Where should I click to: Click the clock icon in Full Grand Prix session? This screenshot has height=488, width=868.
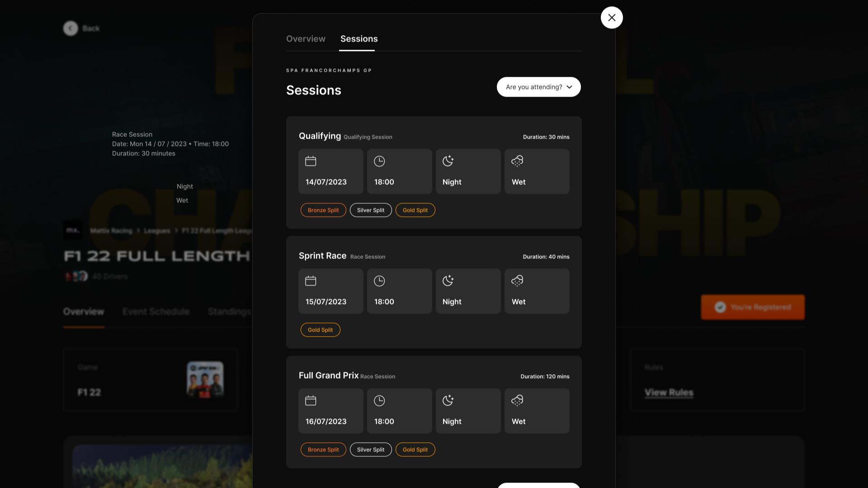pos(379,400)
